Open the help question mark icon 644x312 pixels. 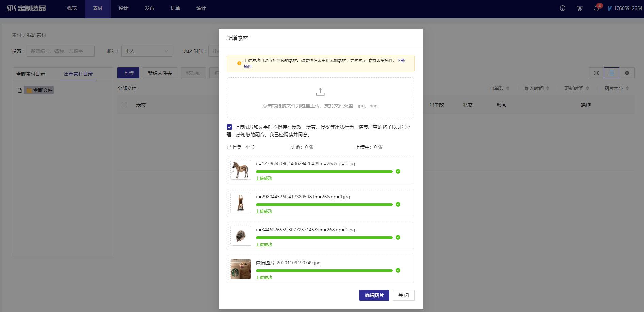tap(563, 8)
